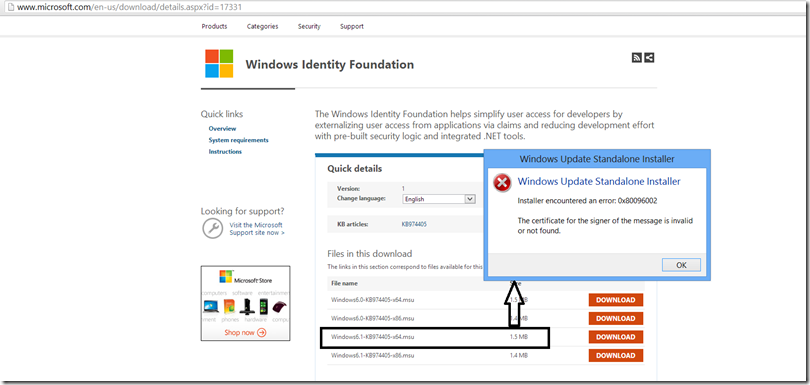The height and width of the screenshot is (385, 810).
Task: Click the Shop now arrow icon
Action: tap(261, 332)
